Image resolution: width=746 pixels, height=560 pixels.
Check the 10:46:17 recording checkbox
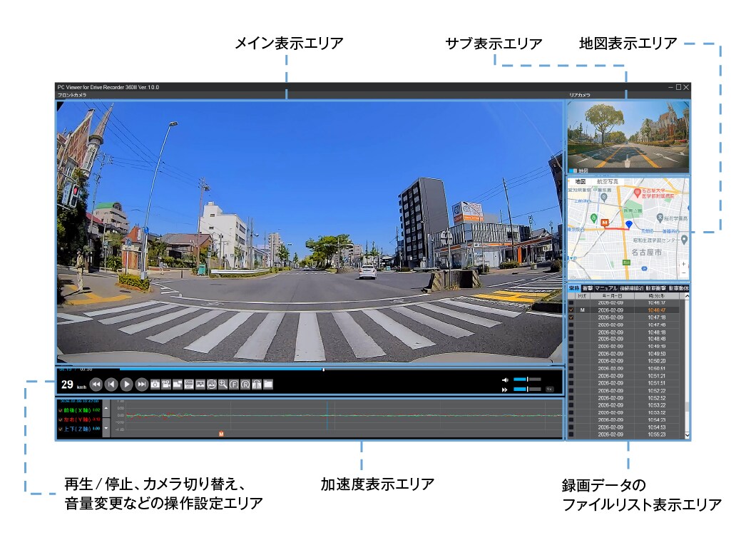point(571,302)
